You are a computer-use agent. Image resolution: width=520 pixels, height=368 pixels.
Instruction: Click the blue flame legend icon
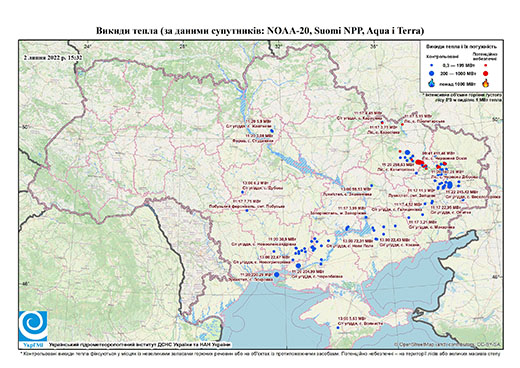432,83
